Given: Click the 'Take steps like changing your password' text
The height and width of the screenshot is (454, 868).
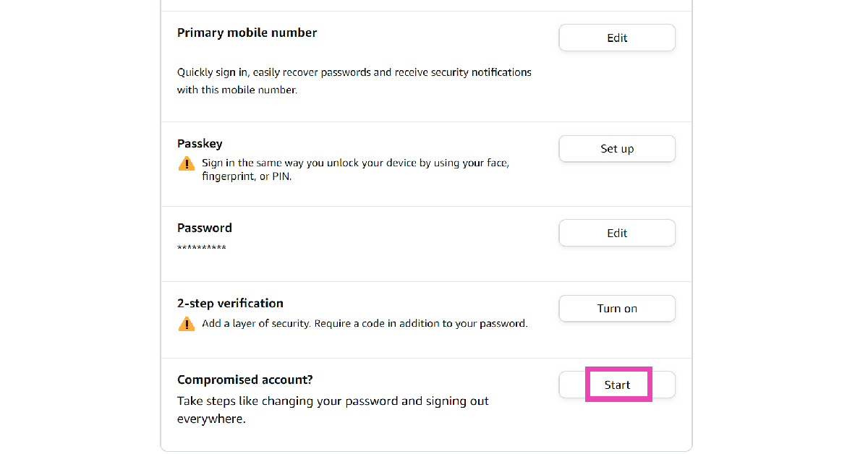Looking at the screenshot, I should click(333, 401).
